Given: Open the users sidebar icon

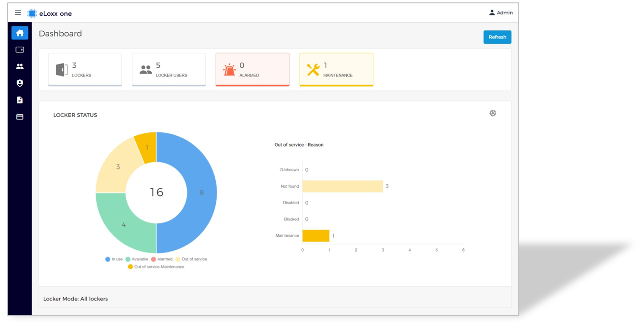Looking at the screenshot, I should coord(20,66).
